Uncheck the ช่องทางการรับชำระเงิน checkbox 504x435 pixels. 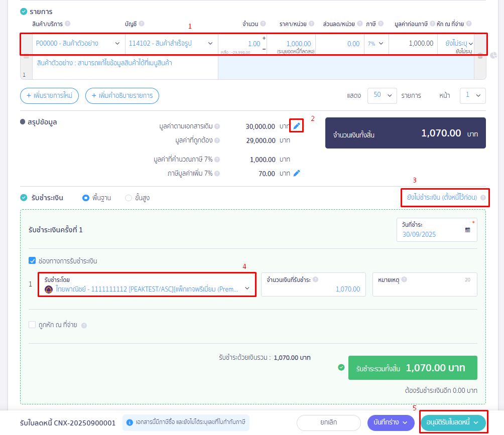(32, 261)
